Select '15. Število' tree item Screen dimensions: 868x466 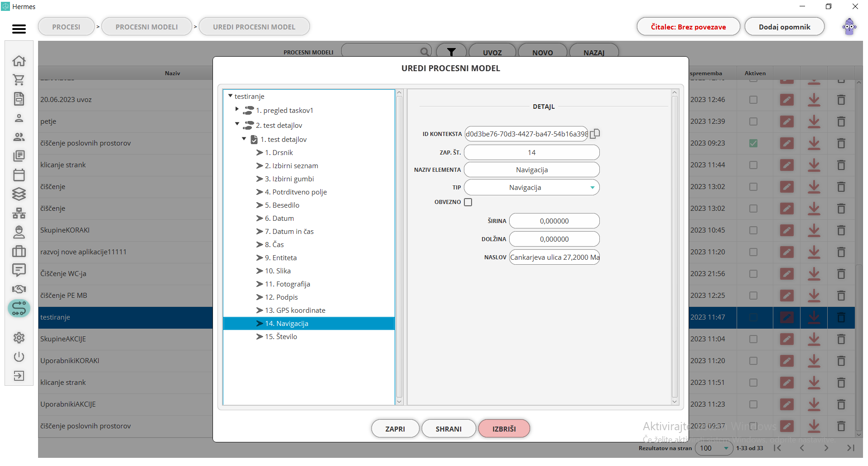pos(281,337)
